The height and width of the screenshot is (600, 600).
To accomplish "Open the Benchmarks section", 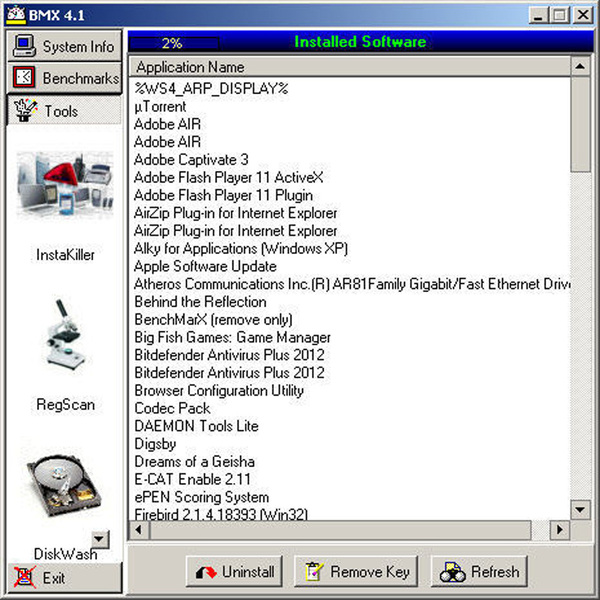I will click(x=64, y=78).
